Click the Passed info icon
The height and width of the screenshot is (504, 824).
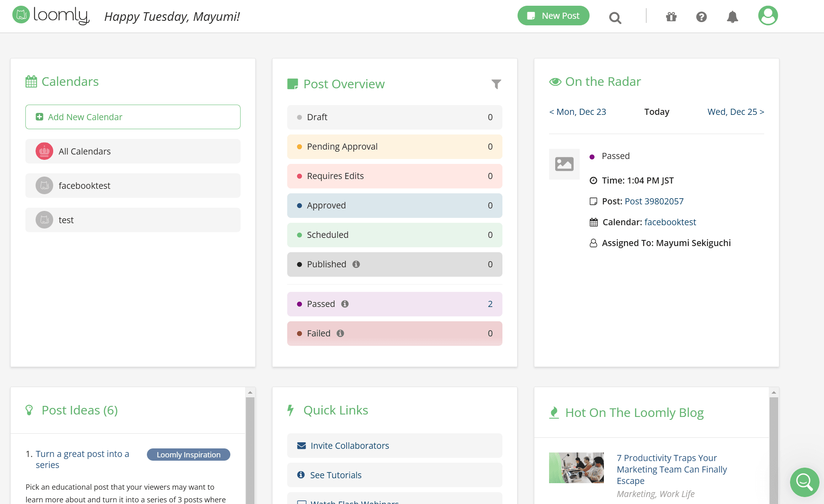point(345,304)
